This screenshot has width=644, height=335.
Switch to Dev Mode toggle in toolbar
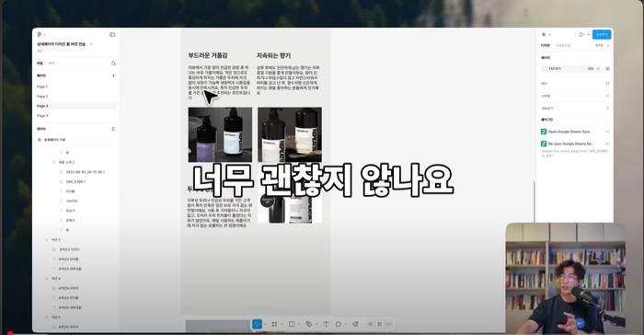click(388, 324)
